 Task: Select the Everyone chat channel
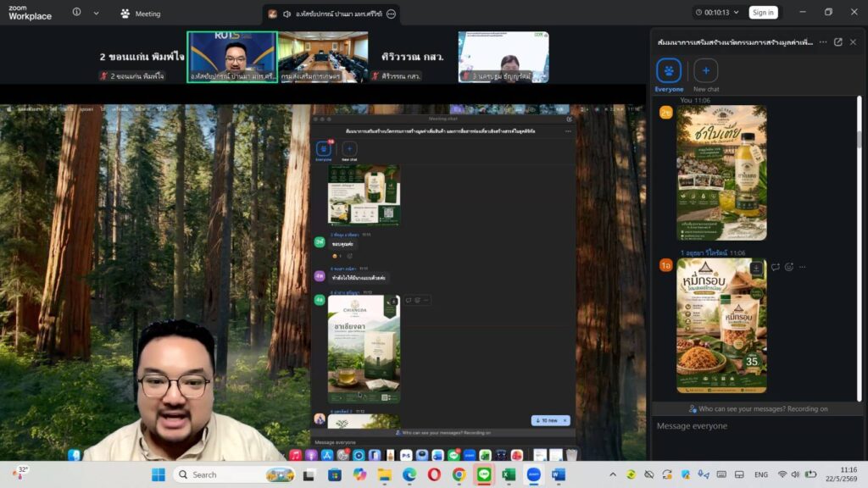coord(669,75)
